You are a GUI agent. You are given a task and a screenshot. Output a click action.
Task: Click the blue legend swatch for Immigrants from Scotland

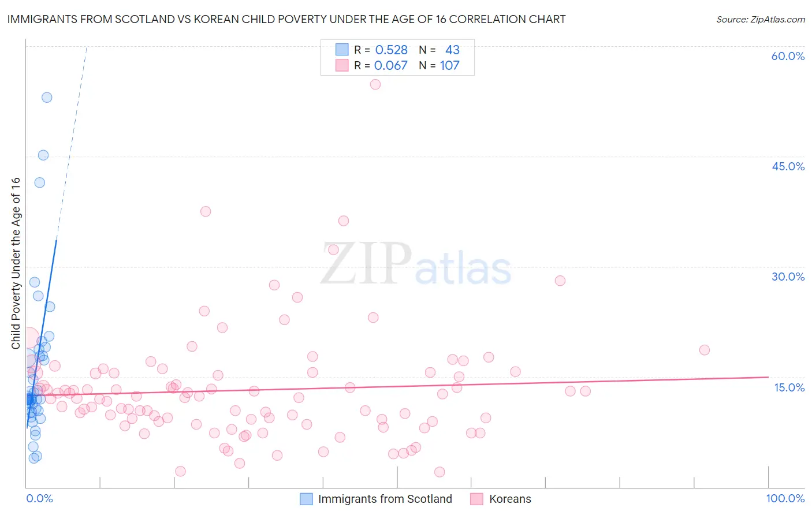pyautogui.click(x=306, y=499)
